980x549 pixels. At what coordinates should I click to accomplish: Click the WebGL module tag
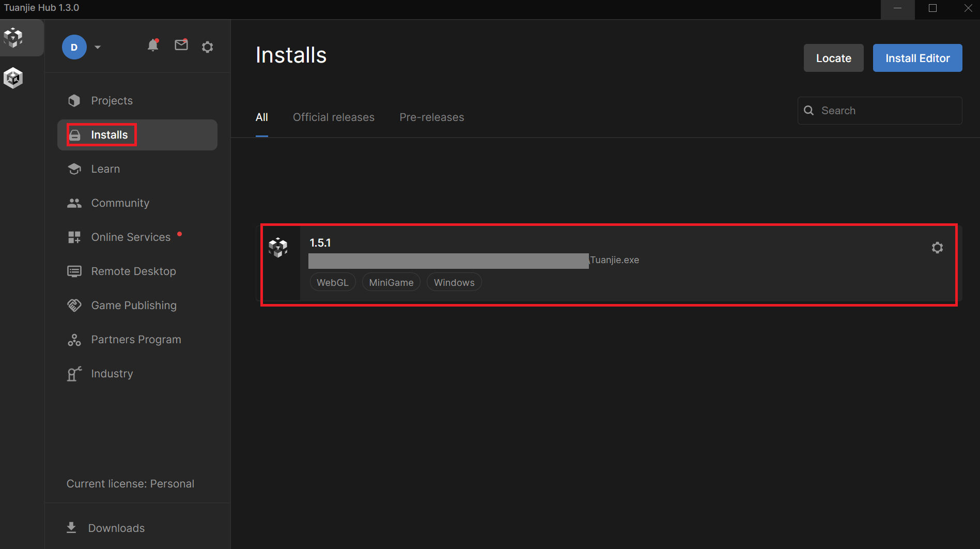click(333, 283)
